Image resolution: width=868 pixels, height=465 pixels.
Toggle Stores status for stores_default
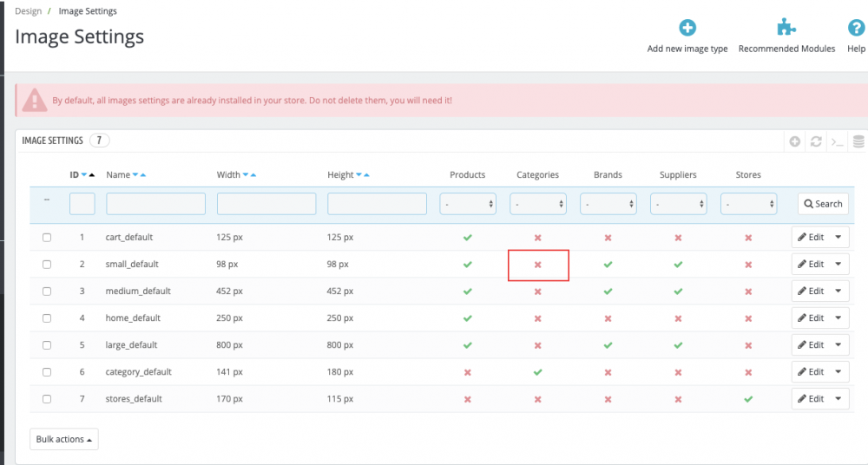(748, 398)
